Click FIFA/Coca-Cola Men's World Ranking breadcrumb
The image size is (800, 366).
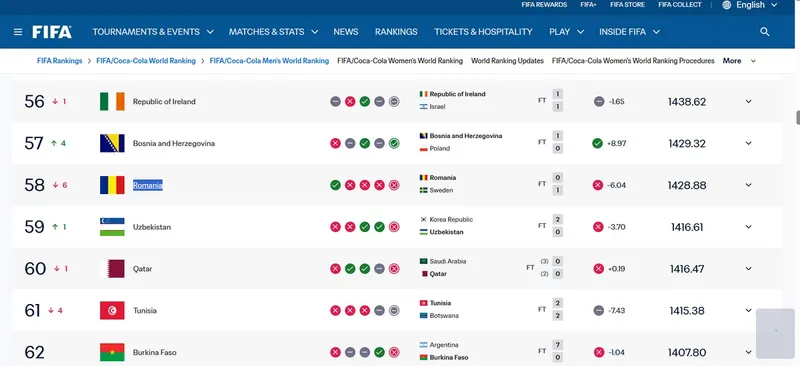[269, 61]
